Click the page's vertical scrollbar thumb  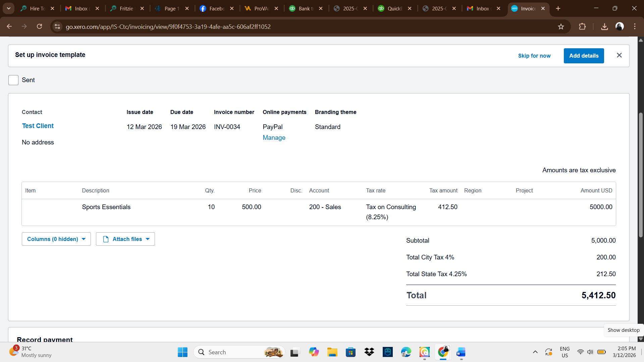641,174
